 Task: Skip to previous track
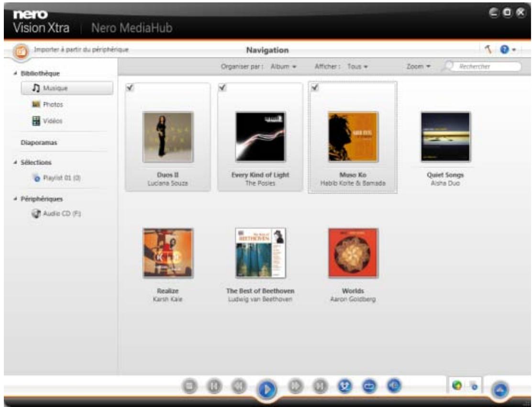click(214, 386)
